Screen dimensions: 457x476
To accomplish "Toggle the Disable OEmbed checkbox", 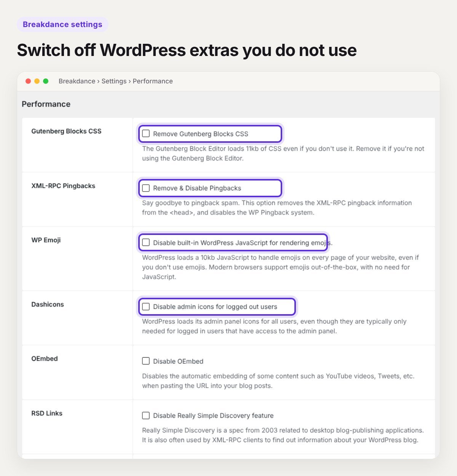I will point(146,361).
